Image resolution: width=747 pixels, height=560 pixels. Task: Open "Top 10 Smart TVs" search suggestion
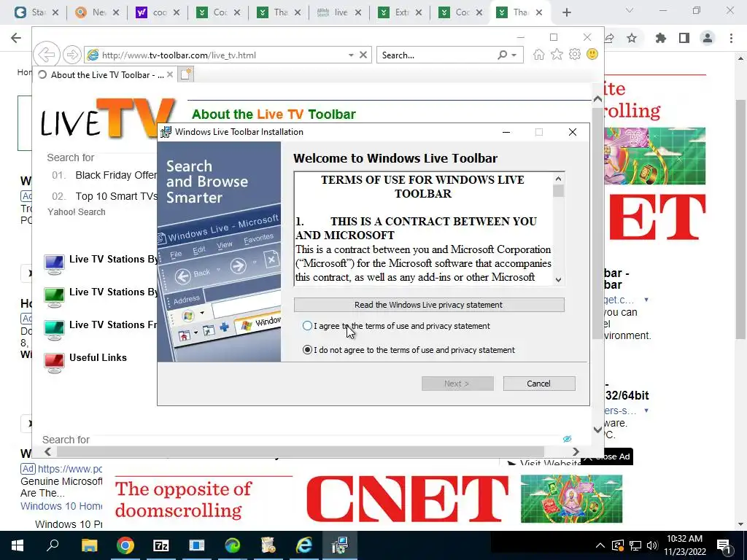(x=116, y=196)
